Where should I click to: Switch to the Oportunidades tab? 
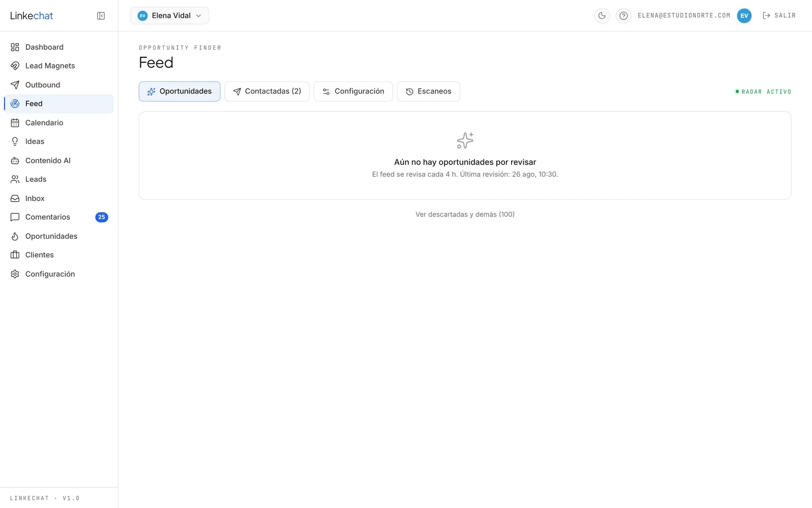pos(180,91)
